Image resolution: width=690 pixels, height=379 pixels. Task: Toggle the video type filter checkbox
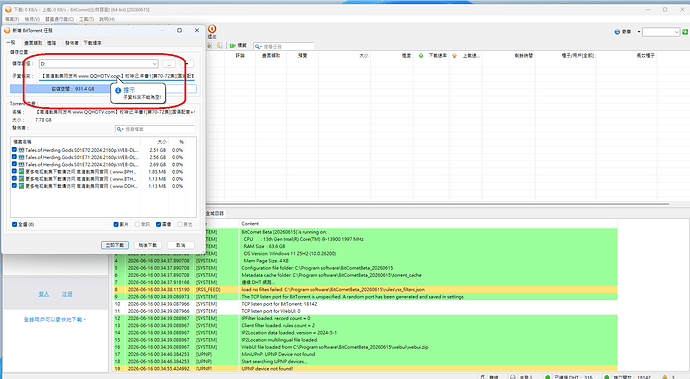pos(116,224)
